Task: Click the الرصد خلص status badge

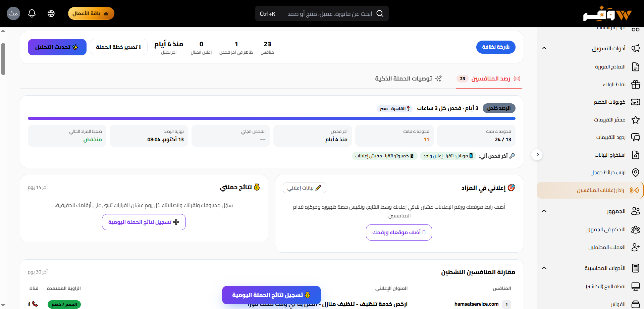Action: (x=499, y=108)
